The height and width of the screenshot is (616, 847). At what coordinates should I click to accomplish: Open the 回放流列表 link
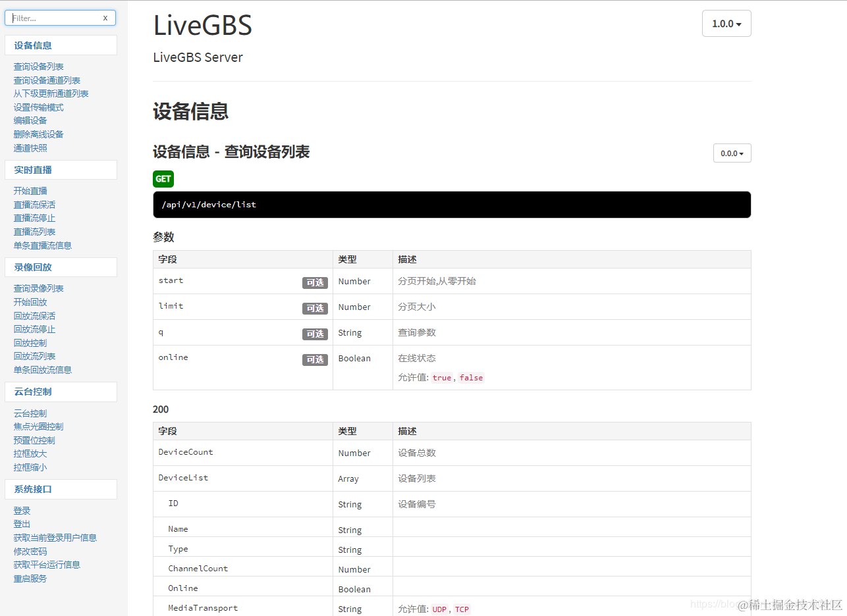pos(34,356)
